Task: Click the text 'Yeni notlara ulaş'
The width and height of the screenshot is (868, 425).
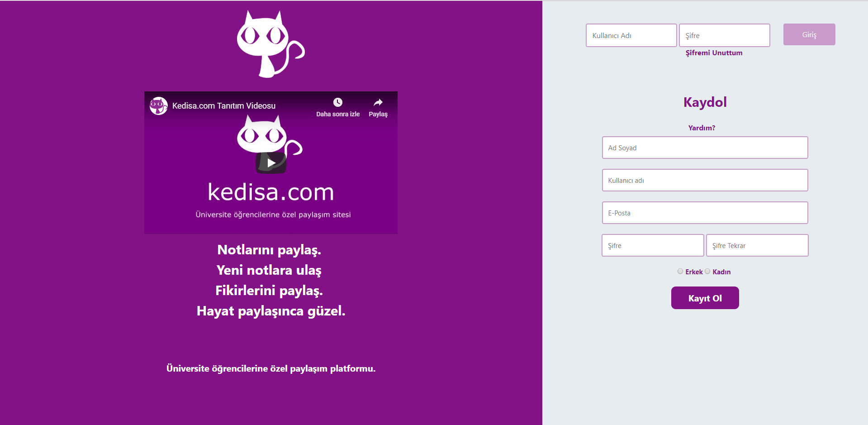Action: coord(269,270)
